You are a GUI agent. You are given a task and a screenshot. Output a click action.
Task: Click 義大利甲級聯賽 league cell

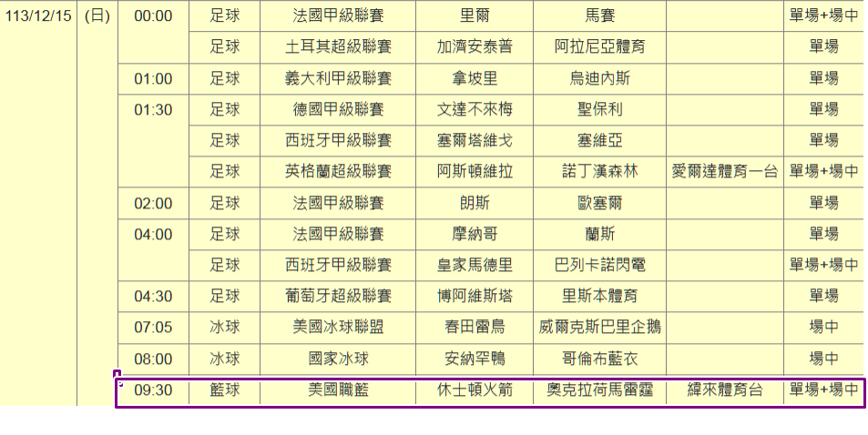pos(338,78)
